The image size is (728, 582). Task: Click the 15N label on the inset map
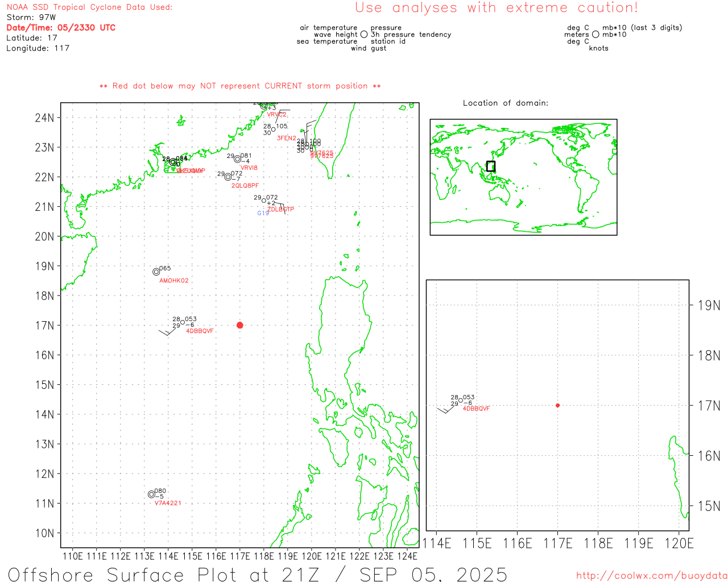pyautogui.click(x=709, y=506)
